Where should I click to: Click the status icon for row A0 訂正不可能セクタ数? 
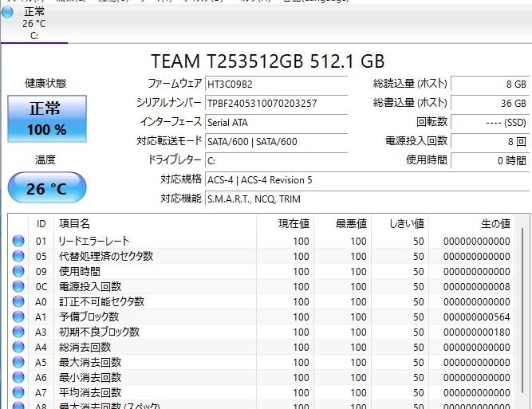(18, 302)
